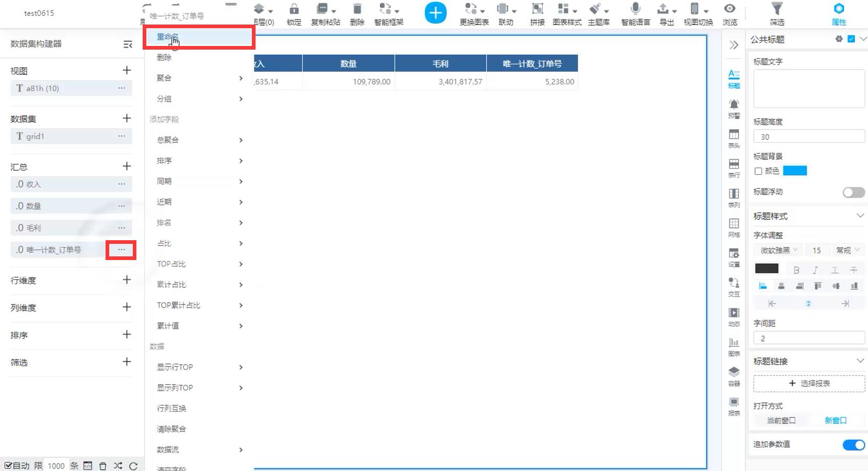This screenshot has height=471, width=868.
Task: Select the 容器 container sidebar icon
Action: pyautogui.click(x=734, y=376)
